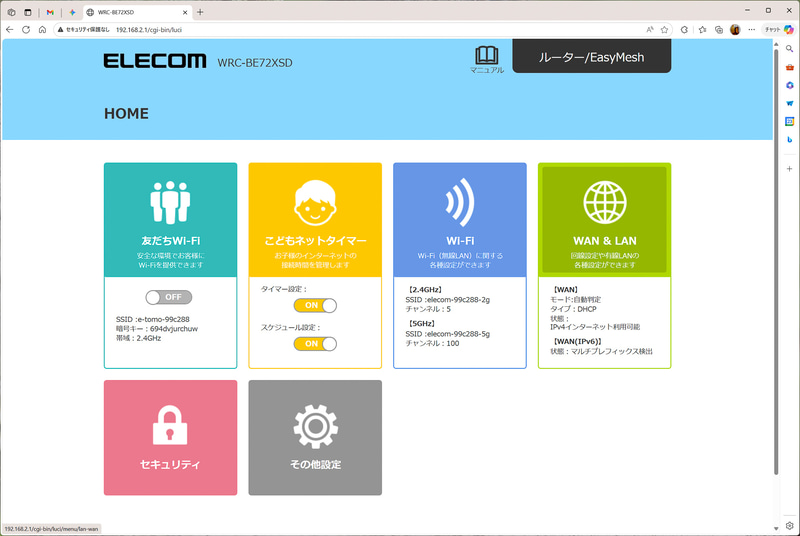Click the チャンネル：100 text
The width and height of the screenshot is (800, 536).
point(432,343)
